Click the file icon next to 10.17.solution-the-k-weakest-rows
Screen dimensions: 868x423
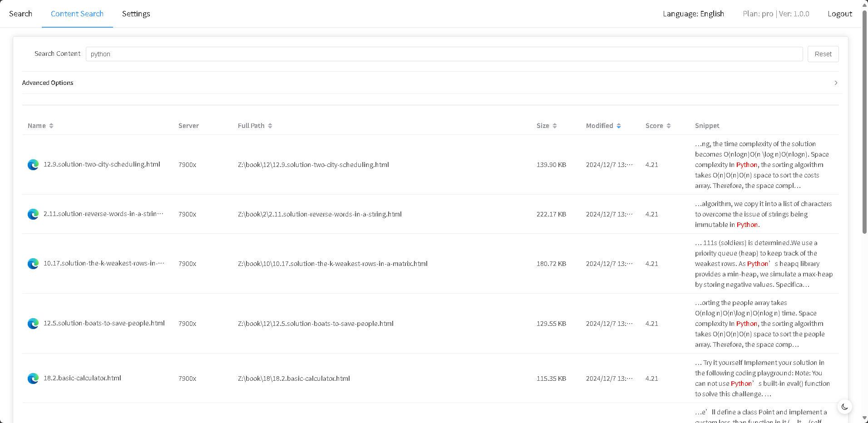[33, 264]
